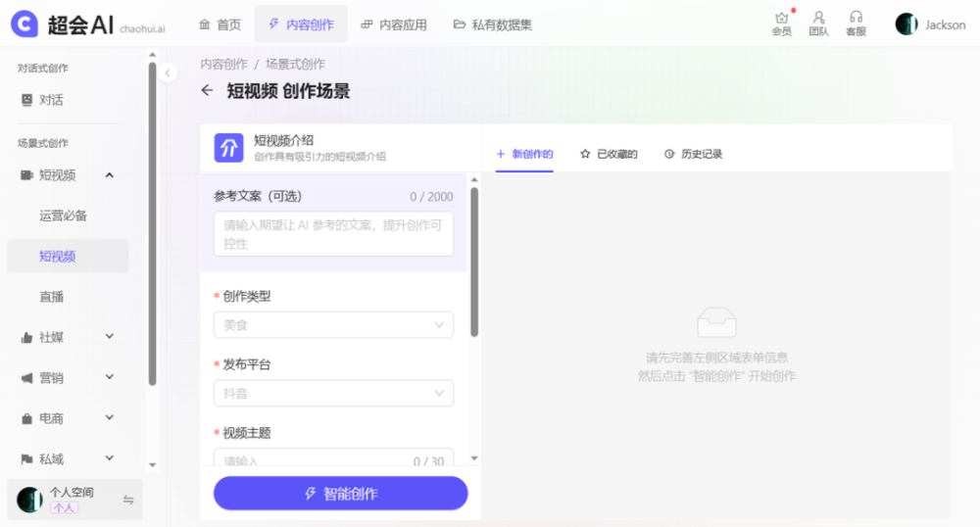Expand the 营销 sidebar group
This screenshot has width=980, height=527.
pos(110,377)
